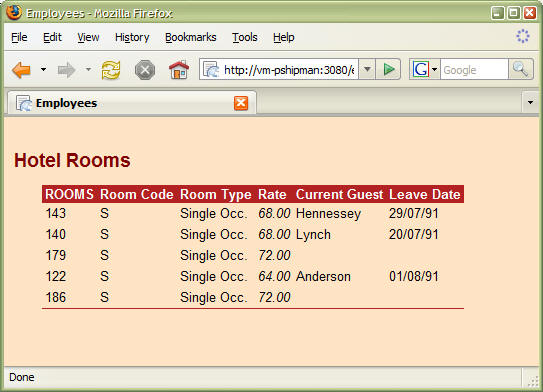Click the Room Code column header
543x392 pixels.
tap(136, 194)
